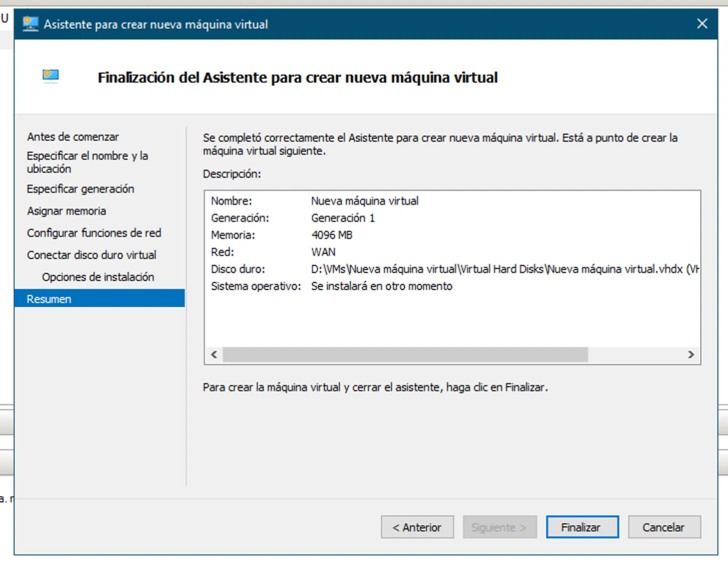The image size is (728, 567).
Task: Select the Opciones de instalación sub-step
Action: 98,277
